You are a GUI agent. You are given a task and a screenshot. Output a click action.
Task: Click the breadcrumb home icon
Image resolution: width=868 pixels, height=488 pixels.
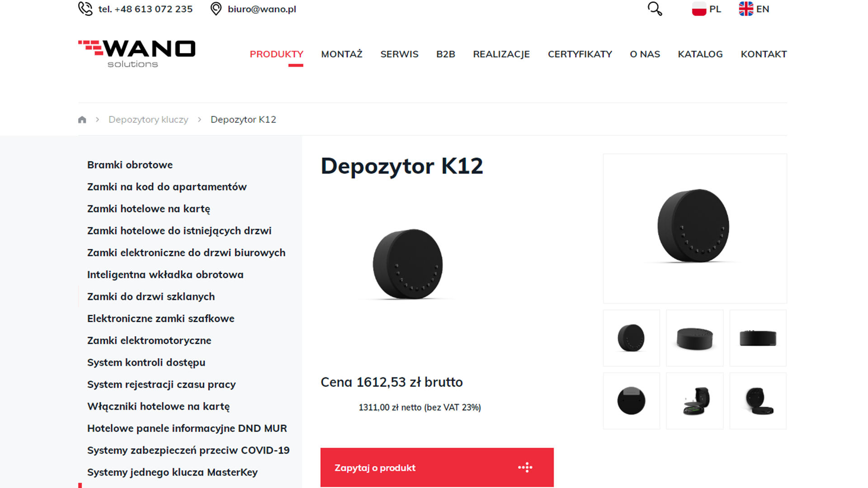point(82,120)
